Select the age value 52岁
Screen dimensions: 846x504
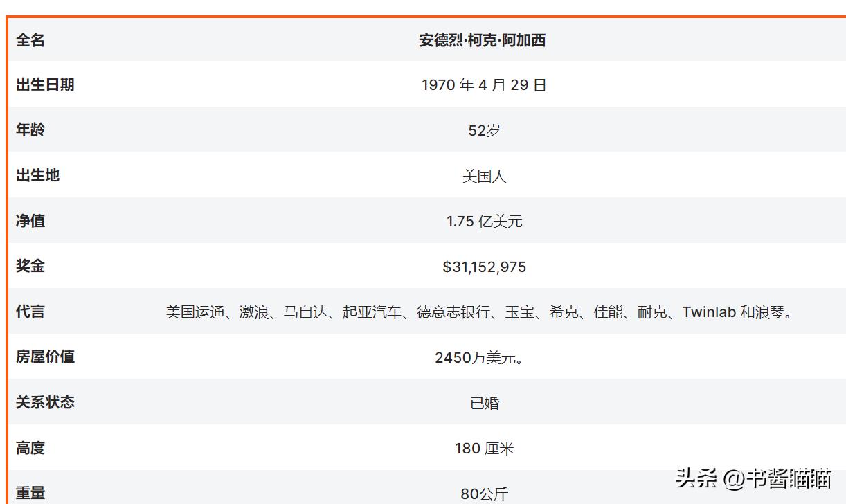pos(484,130)
